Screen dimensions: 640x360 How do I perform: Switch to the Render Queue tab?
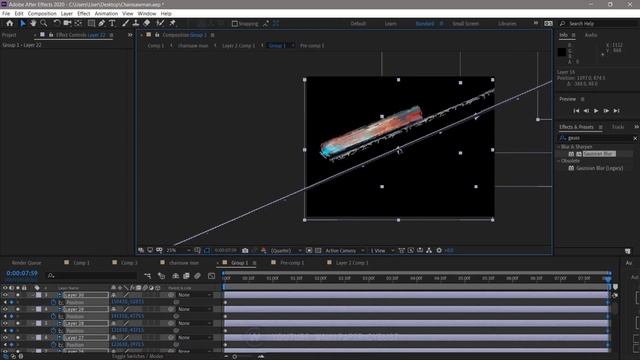pos(27,263)
